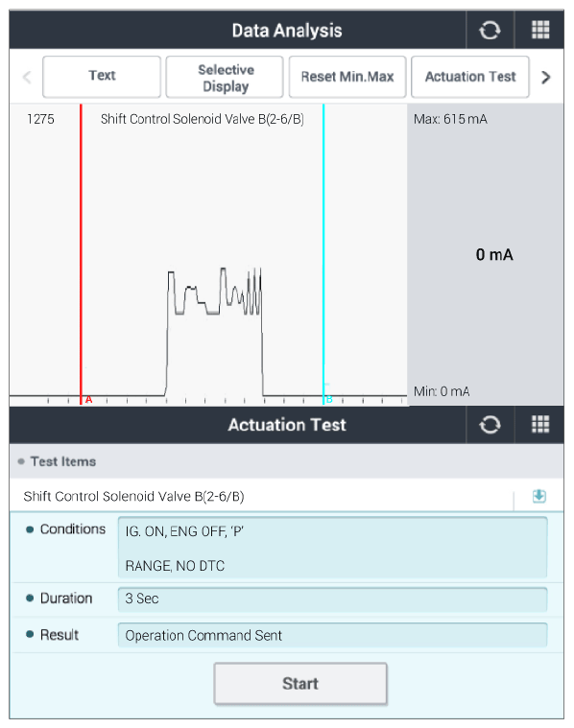Refresh the Actuation Test panel
Image resolution: width=574 pixels, height=728 pixels.
pos(490,424)
